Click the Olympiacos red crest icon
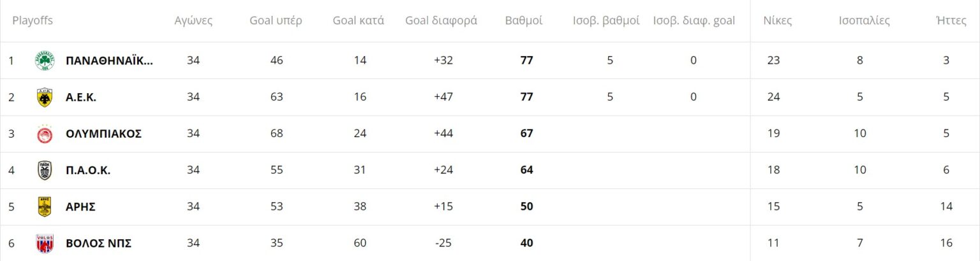Screen dimensions: 980x261 click(45, 134)
